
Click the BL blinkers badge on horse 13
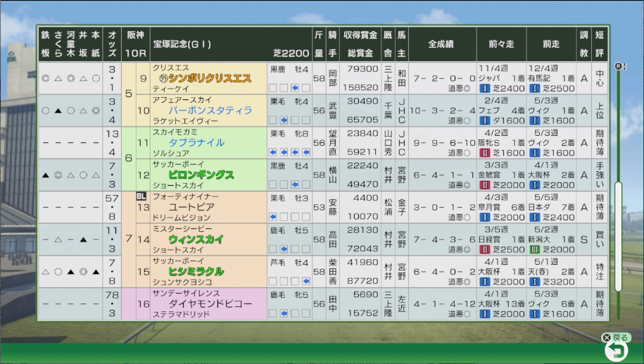[x=141, y=196]
